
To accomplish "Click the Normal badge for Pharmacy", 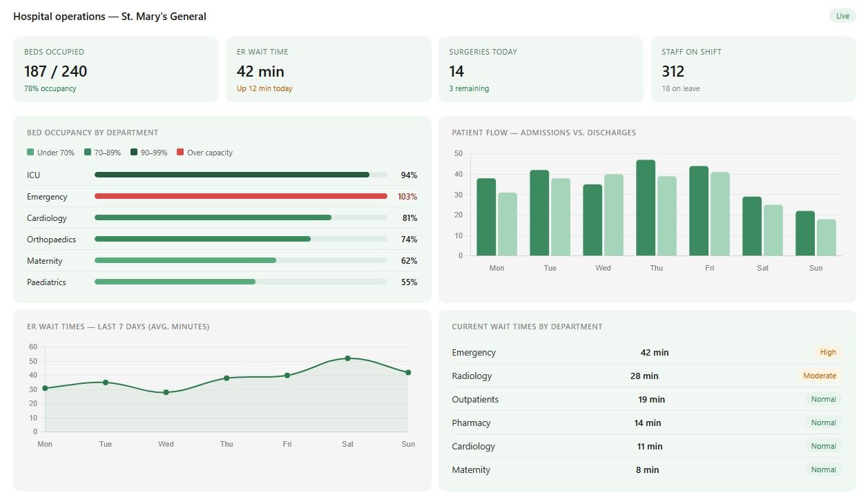I will [x=823, y=423].
